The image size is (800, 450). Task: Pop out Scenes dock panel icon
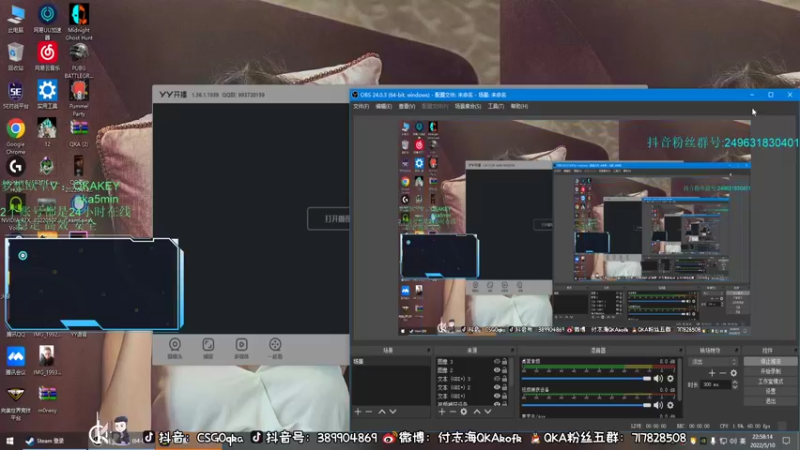click(x=428, y=351)
